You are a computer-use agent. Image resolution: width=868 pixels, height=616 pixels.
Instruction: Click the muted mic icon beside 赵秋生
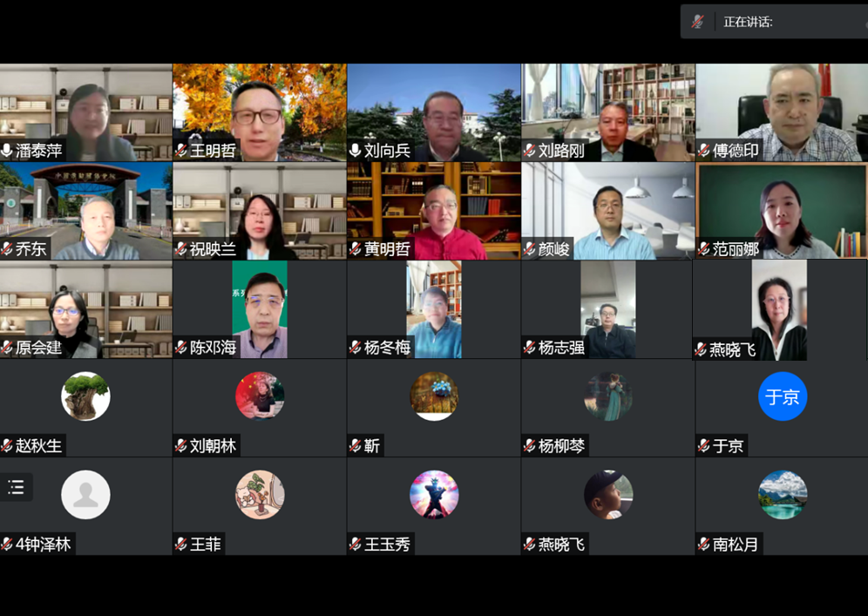pyautogui.click(x=7, y=446)
